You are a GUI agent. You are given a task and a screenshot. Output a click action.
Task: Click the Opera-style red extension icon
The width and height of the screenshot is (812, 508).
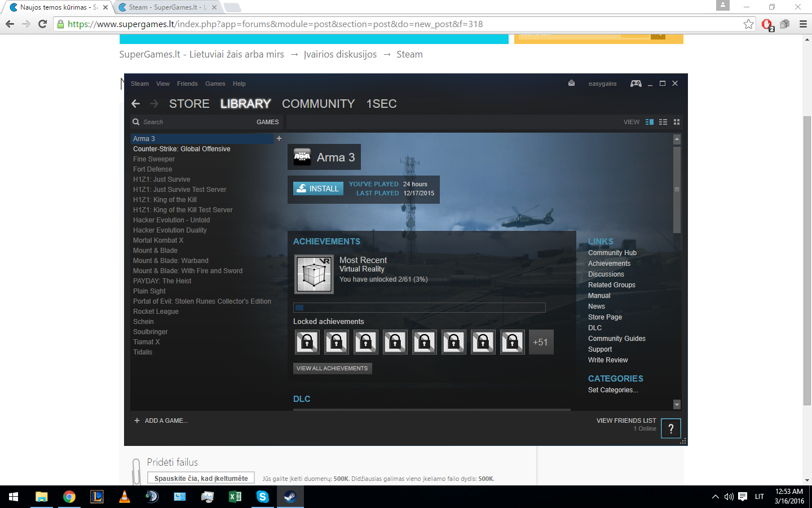click(767, 24)
